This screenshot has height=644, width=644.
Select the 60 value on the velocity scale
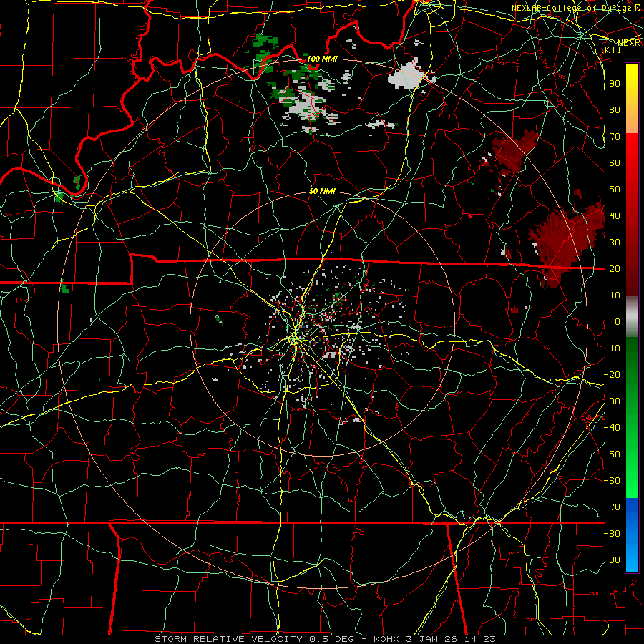pos(615,162)
